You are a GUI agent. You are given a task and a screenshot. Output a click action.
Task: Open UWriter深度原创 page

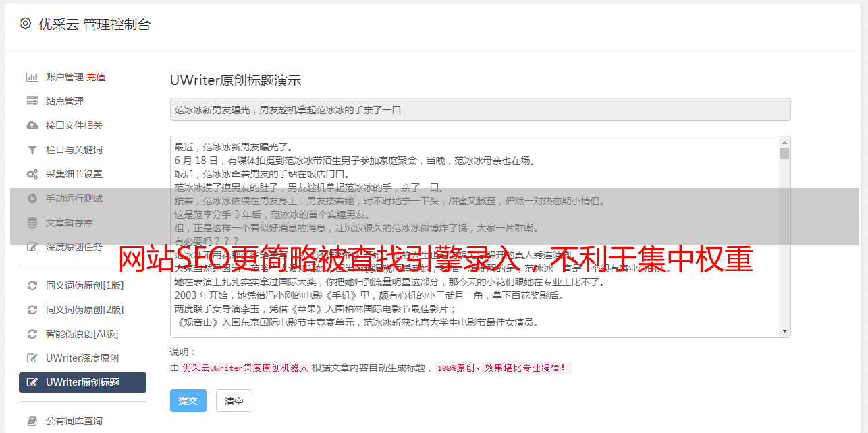coord(82,358)
